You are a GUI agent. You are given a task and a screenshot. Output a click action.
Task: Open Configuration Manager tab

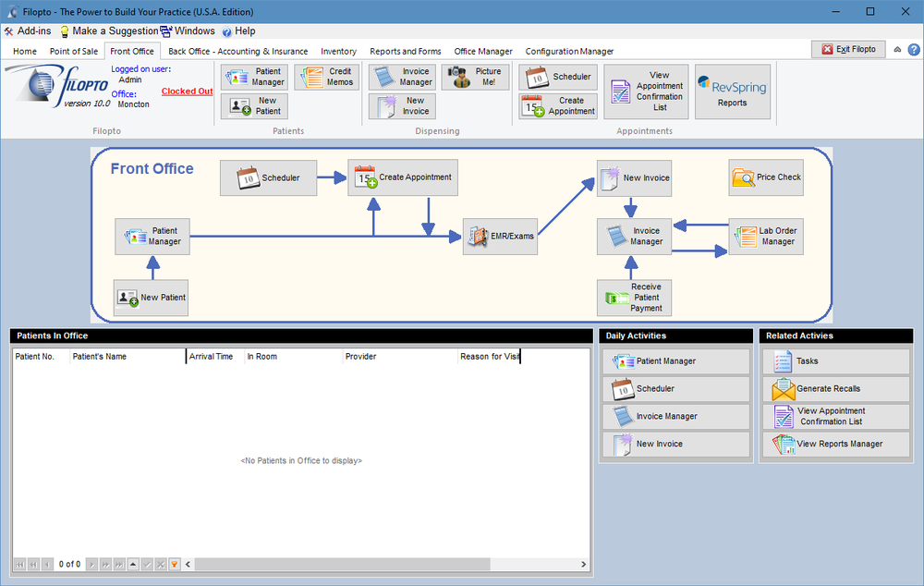(569, 51)
